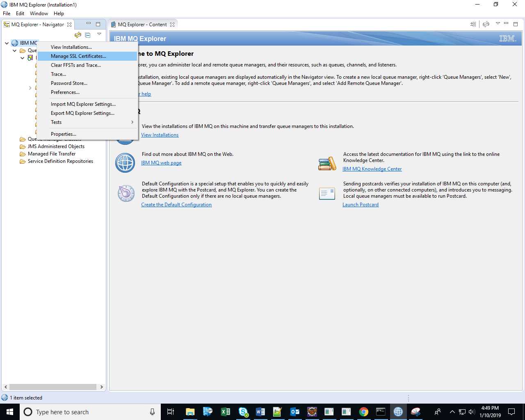Click the Default Configuration wizard icon

click(x=126, y=193)
